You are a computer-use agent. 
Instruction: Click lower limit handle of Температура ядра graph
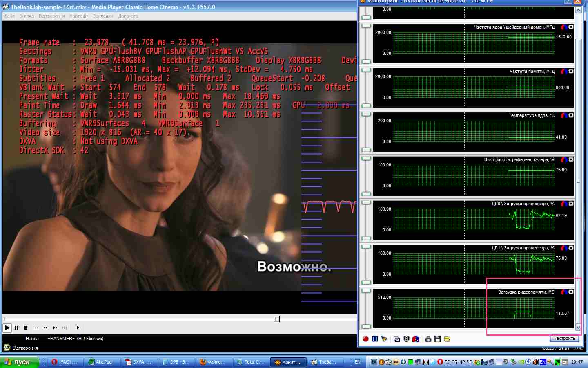(x=366, y=150)
